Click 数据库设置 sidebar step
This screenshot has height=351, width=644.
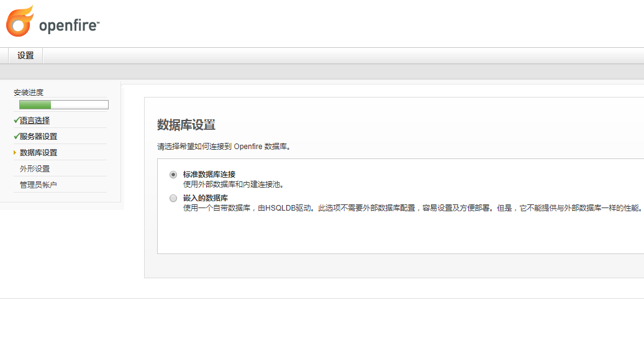coord(39,152)
